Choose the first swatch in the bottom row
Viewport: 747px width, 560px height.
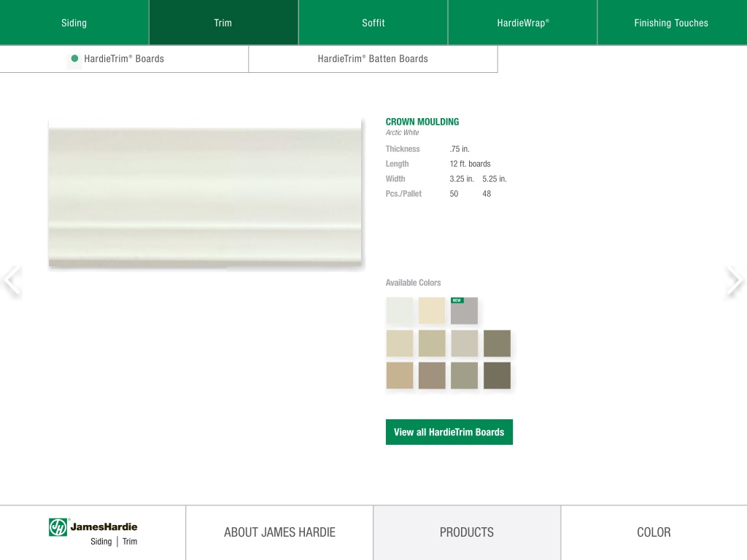400,376
